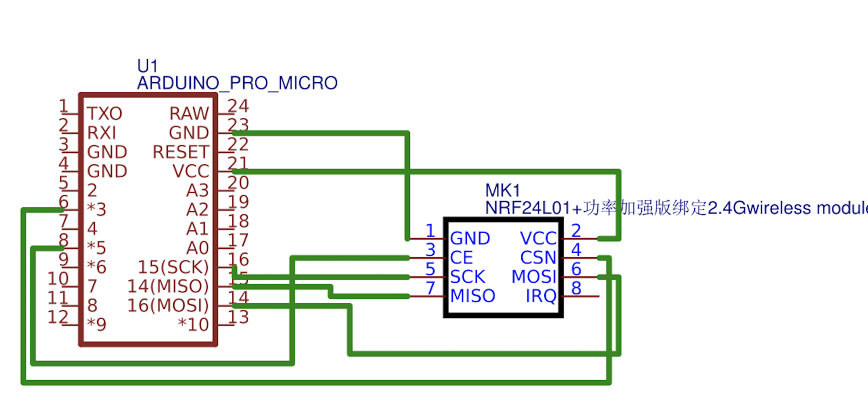This screenshot has height=415, width=868.
Task: Click the NRF24L01+ wireless module name
Action: [x=676, y=208]
